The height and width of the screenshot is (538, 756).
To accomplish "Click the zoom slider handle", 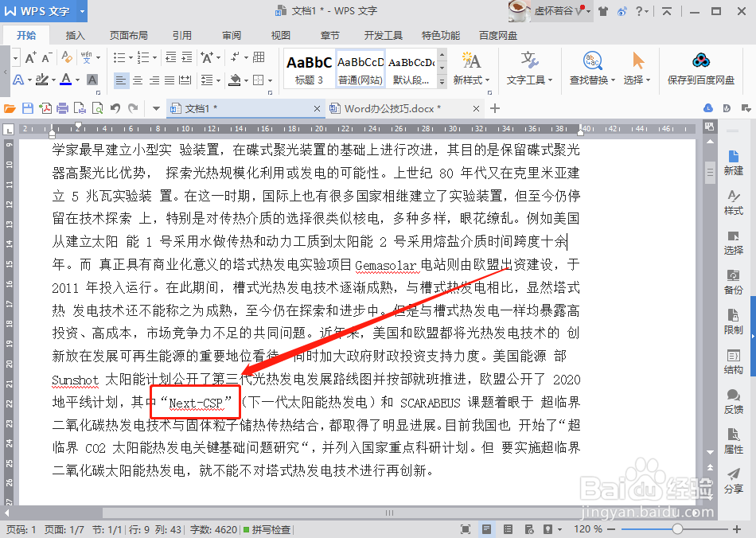I will click(677, 528).
